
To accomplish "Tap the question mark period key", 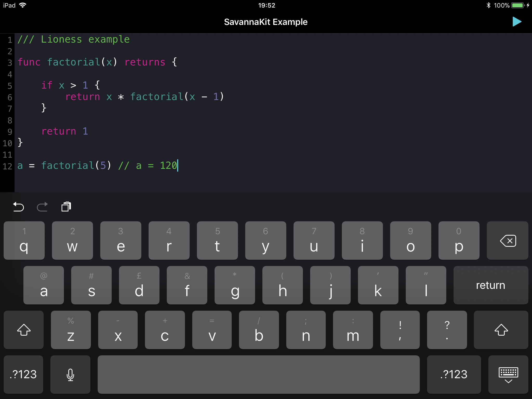I will pos(447,330).
